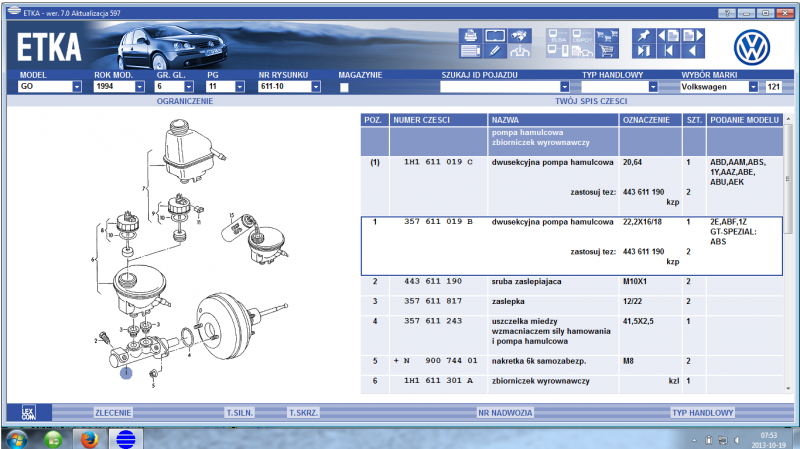Click the green globe taskbar icon

point(53,439)
